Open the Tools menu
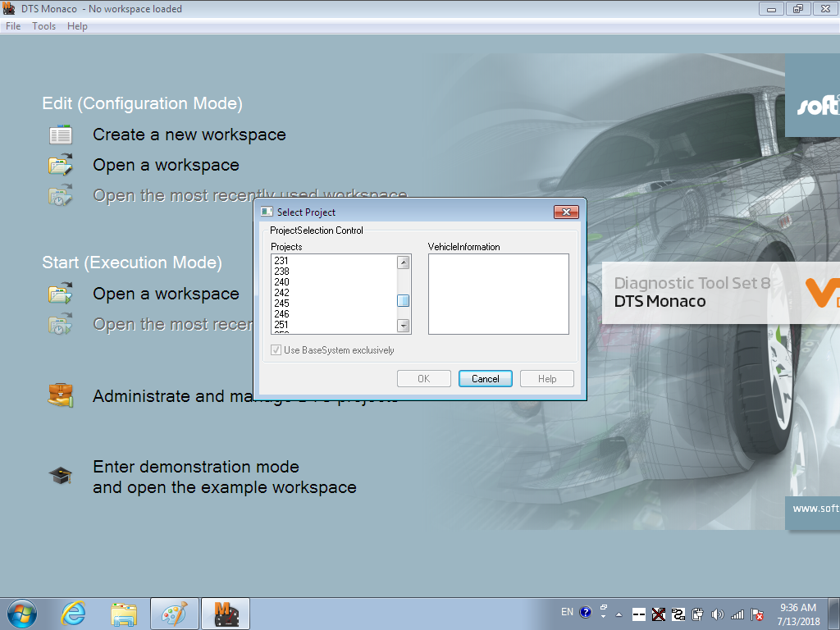The image size is (840, 630). [44, 26]
